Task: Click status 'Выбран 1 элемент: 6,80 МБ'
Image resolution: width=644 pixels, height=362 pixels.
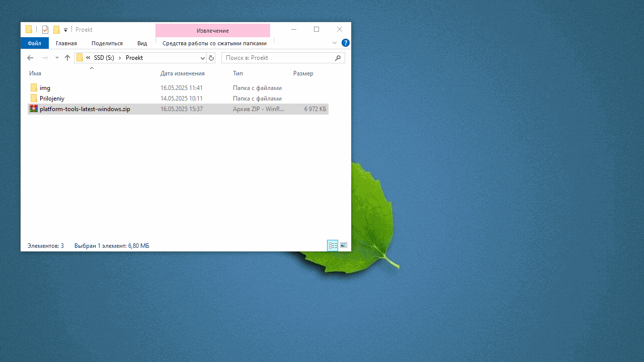Action: coord(112,246)
